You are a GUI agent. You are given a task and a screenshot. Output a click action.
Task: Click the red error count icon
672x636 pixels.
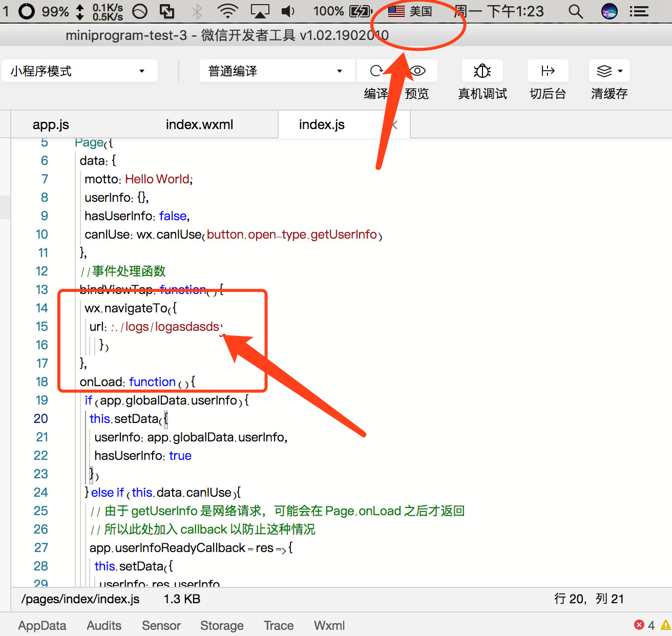tap(639, 625)
